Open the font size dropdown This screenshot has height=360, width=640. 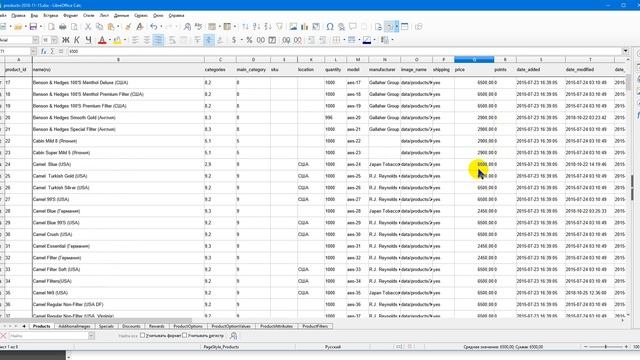click(x=54, y=40)
